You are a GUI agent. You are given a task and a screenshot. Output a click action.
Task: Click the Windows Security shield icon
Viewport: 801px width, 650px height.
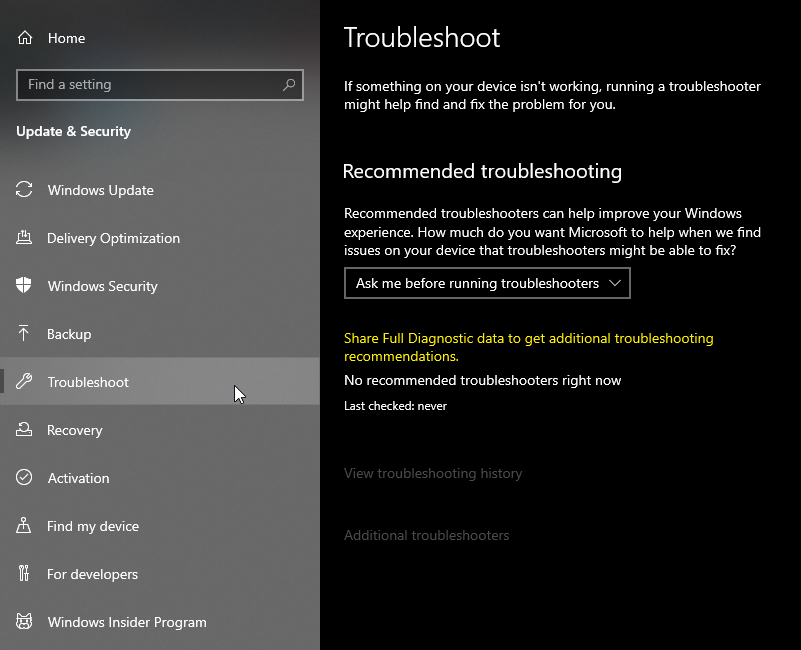click(x=25, y=286)
